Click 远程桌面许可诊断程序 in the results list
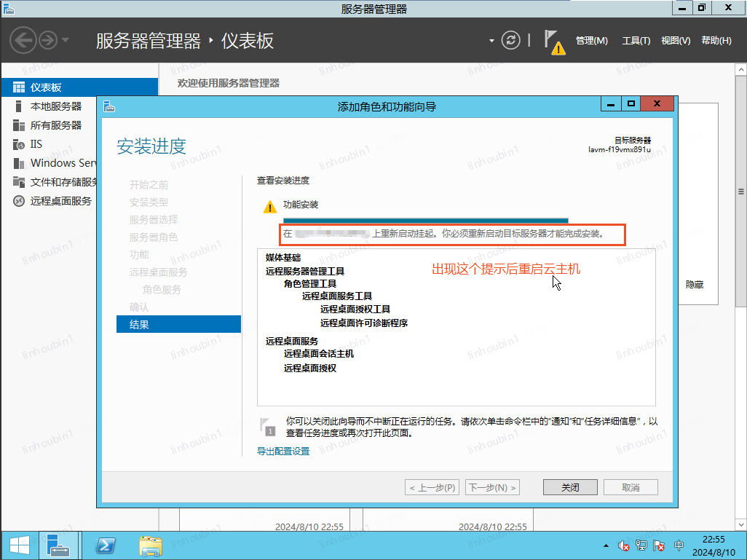 (x=364, y=323)
